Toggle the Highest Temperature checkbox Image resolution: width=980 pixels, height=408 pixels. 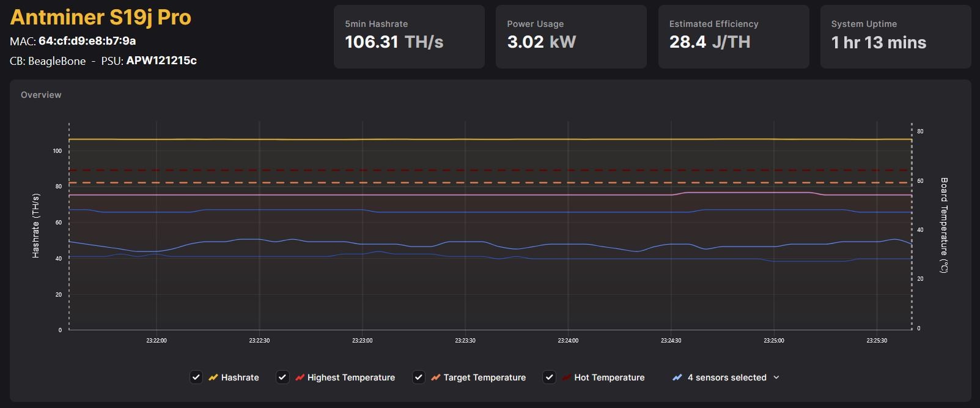(282, 377)
